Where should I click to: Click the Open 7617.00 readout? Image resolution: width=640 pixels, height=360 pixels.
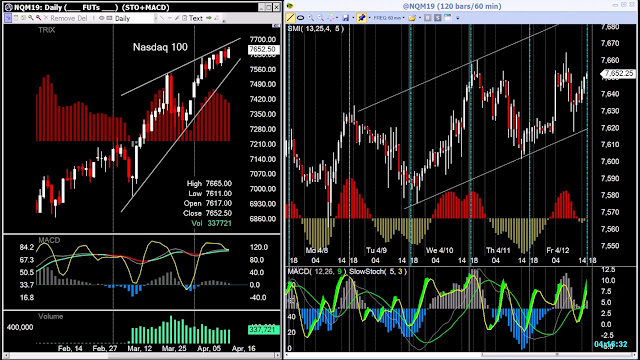[x=207, y=203]
